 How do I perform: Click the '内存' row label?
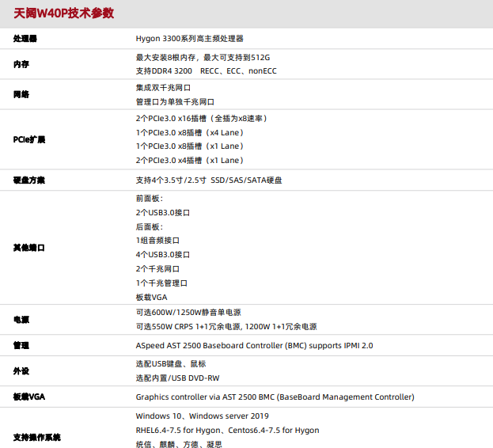click(21, 64)
